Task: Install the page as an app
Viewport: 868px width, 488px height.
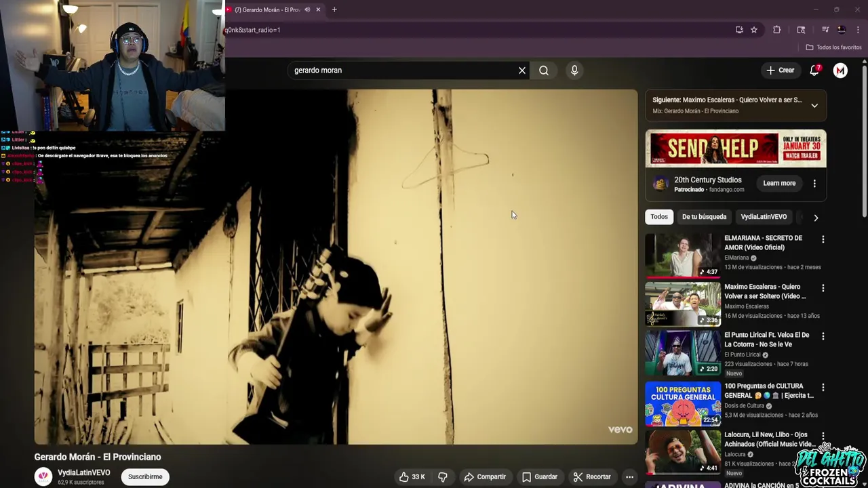Action: (739, 30)
